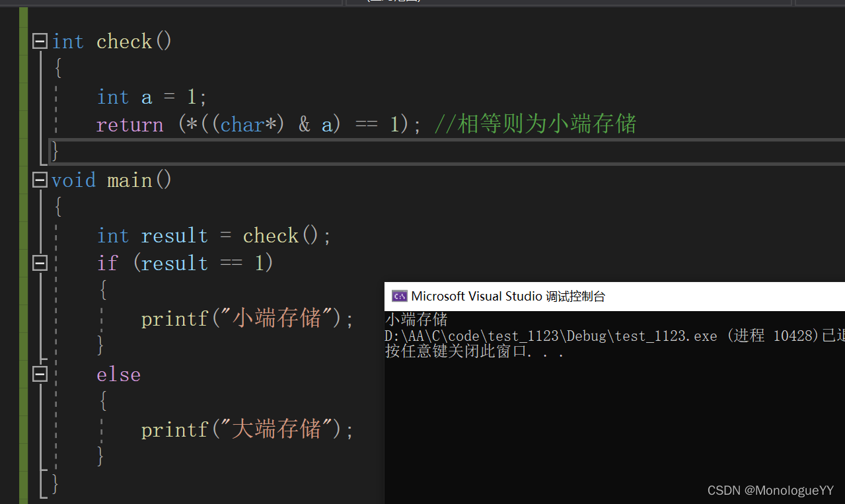The height and width of the screenshot is (504, 845).
Task: Click the debug console window icon
Action: (399, 297)
